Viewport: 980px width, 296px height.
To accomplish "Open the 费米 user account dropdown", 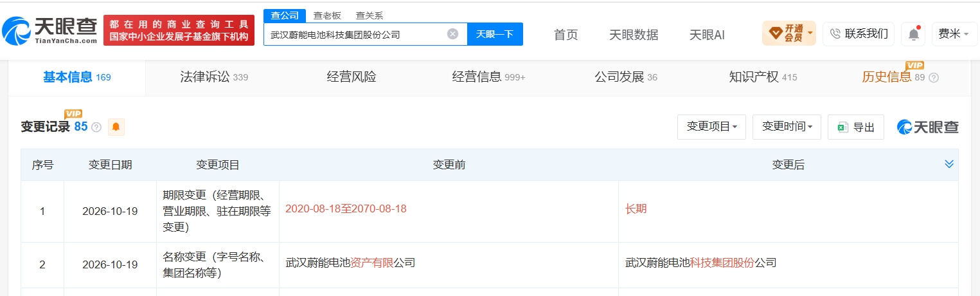I will tap(954, 33).
